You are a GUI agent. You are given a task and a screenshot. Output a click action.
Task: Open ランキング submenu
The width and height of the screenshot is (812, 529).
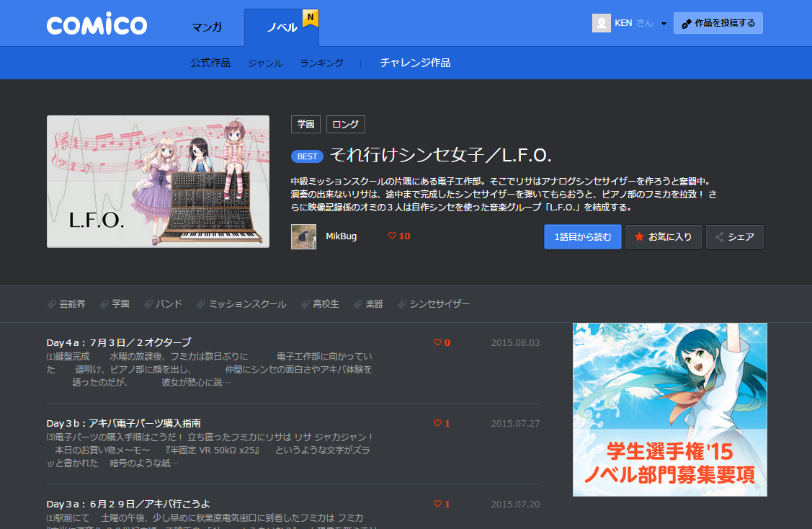click(x=321, y=63)
